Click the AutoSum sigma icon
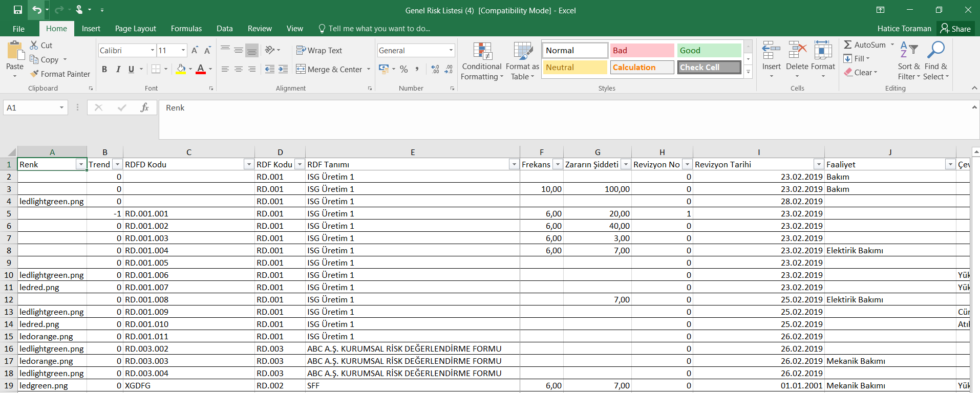This screenshot has height=393, width=980. [x=848, y=45]
